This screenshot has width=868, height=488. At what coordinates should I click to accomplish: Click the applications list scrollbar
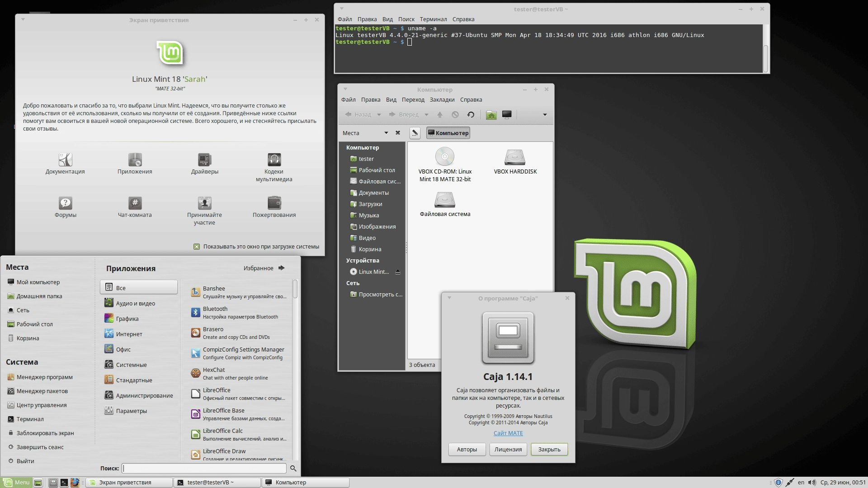pos(295,289)
